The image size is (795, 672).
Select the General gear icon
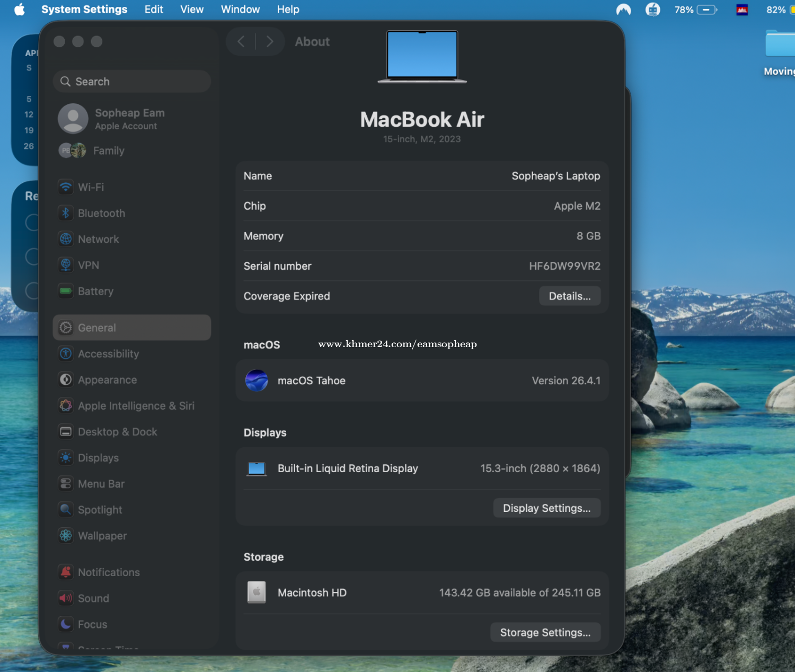[x=66, y=328]
